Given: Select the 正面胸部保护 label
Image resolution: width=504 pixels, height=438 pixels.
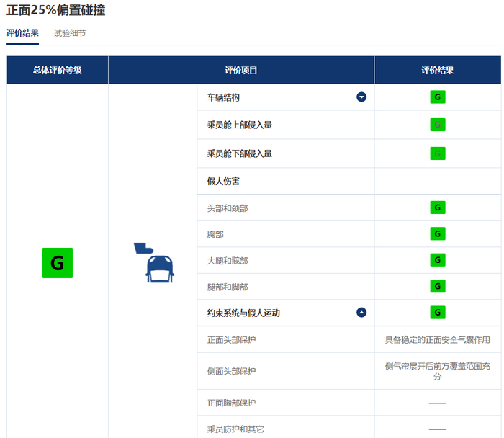Looking at the screenshot, I should [x=231, y=403].
